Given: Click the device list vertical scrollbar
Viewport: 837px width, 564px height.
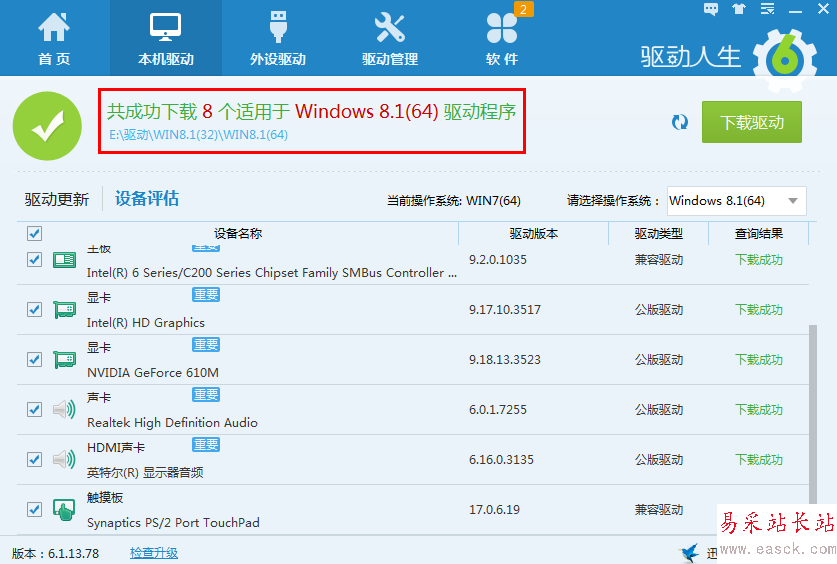Looking at the screenshot, I should [x=813, y=414].
